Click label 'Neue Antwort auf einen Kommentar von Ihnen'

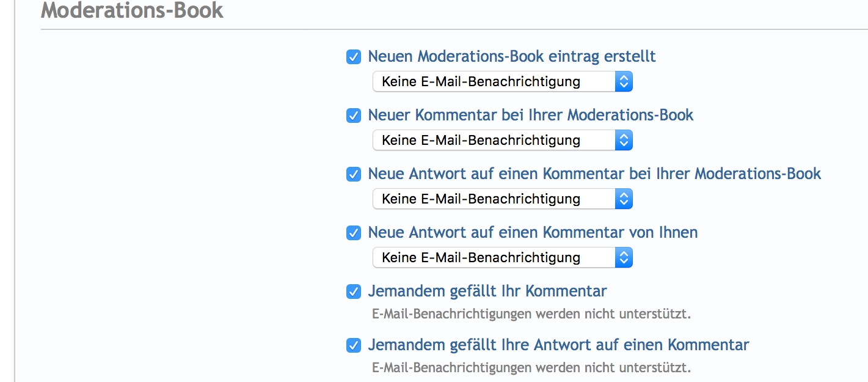(x=533, y=232)
